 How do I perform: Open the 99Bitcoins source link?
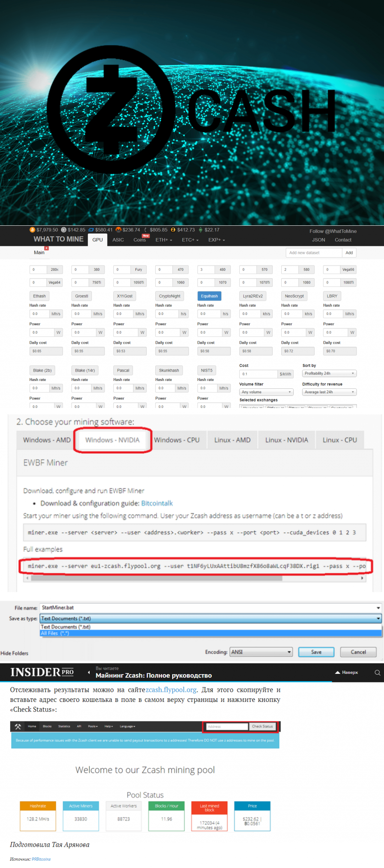41,859
